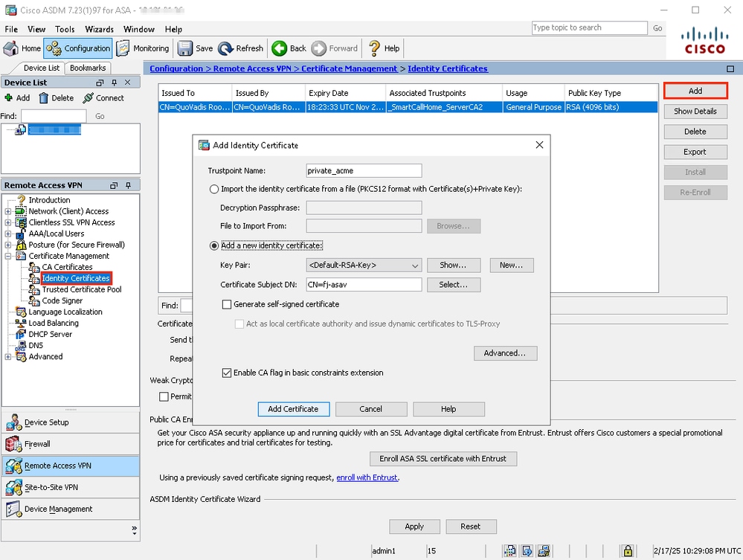
Task: Open Help from the question mark icon
Action: tap(374, 48)
